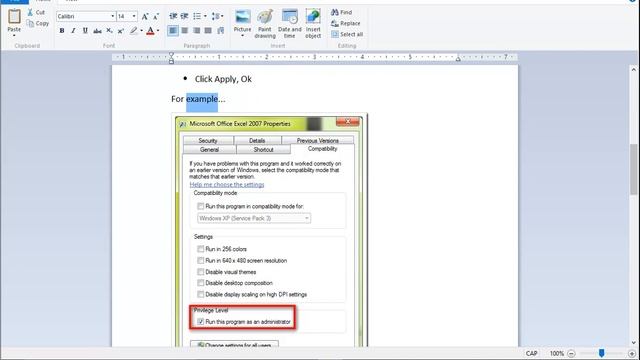Image resolution: width=640 pixels, height=360 pixels.
Task: Increase paragraph indent
Action: coord(184,16)
